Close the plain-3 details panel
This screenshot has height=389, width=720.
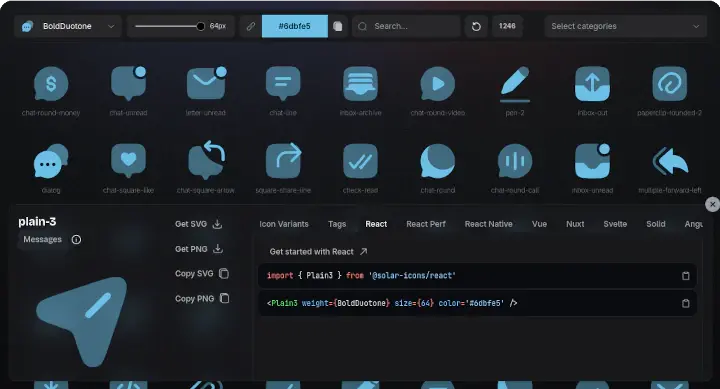point(712,204)
